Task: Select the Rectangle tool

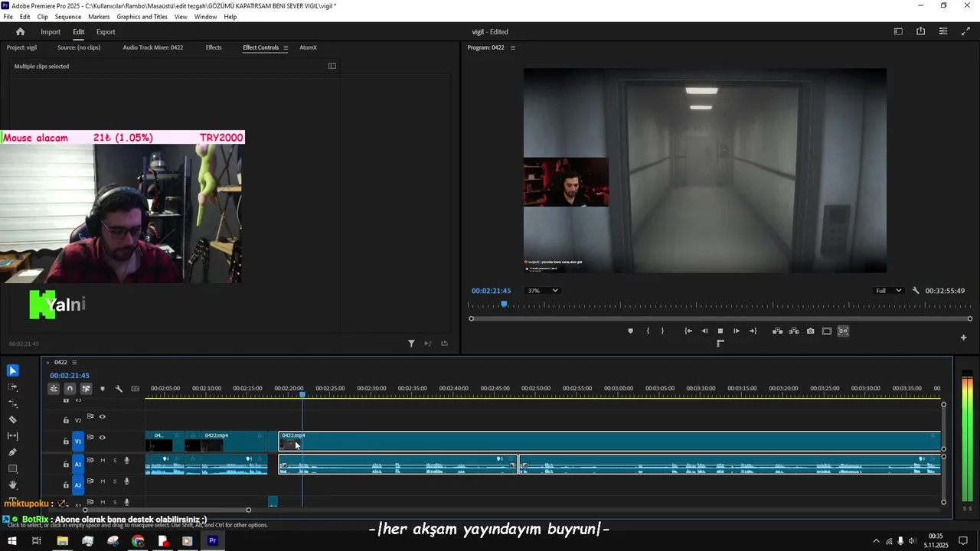Action: (x=13, y=468)
